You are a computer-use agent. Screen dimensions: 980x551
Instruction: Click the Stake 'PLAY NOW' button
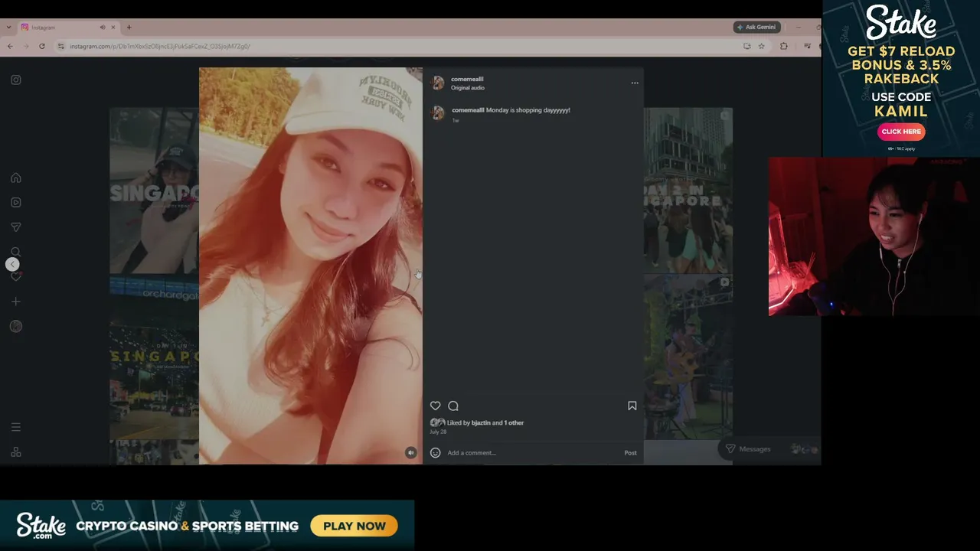[x=354, y=526]
